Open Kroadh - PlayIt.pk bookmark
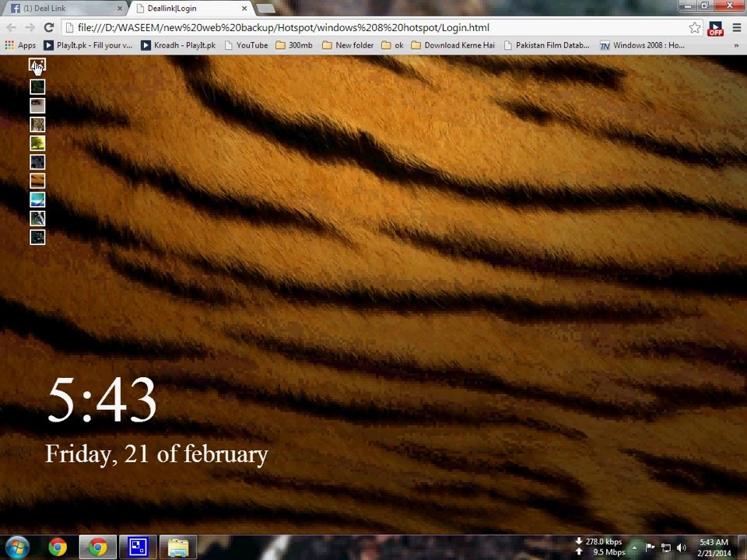Image resolution: width=747 pixels, height=560 pixels. [x=178, y=45]
